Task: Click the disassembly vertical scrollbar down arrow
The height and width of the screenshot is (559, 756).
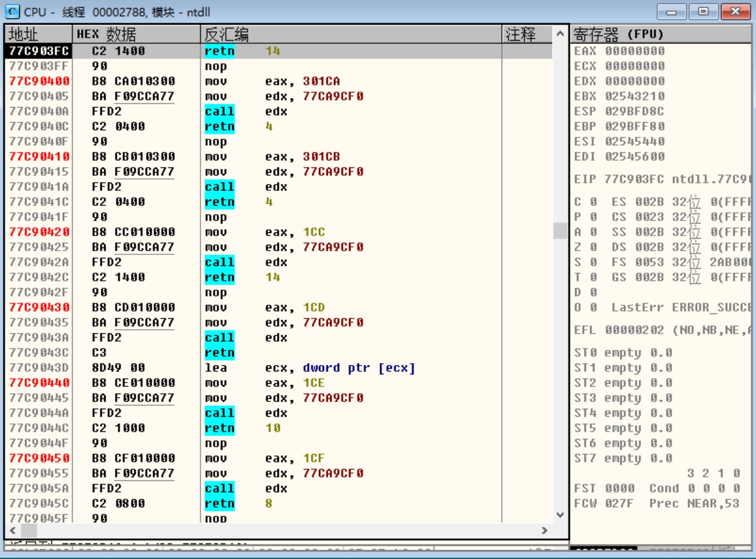Action: coord(560,514)
